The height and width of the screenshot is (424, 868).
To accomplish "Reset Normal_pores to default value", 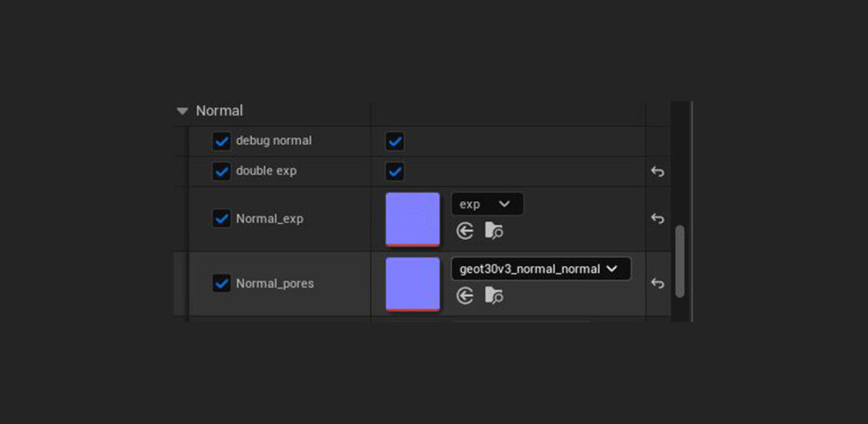I will [x=657, y=283].
